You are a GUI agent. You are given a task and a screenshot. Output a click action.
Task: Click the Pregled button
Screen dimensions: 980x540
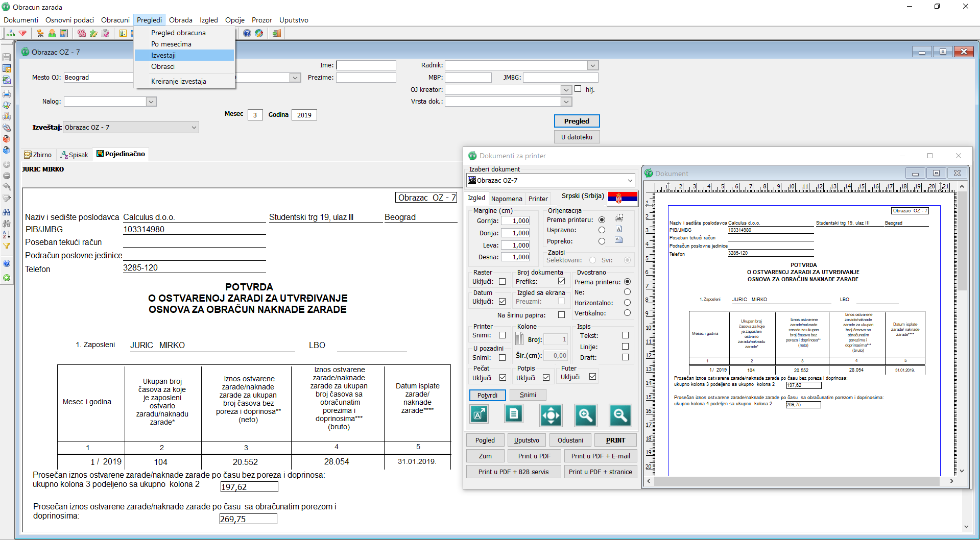577,121
